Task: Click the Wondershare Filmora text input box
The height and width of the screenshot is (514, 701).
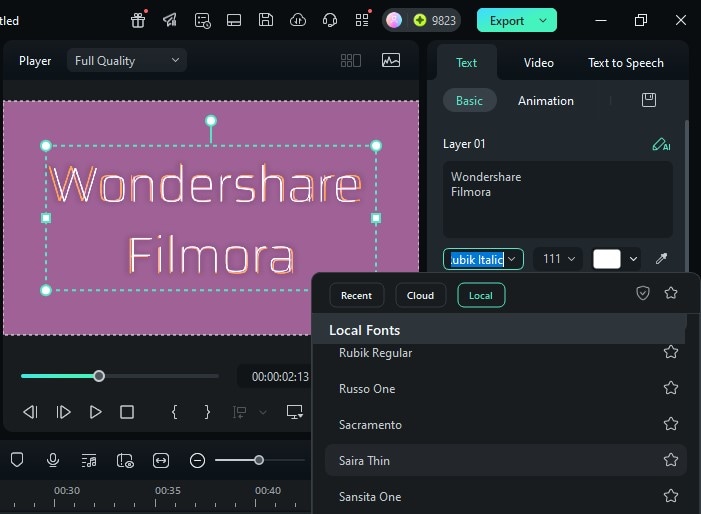Action: [557, 199]
